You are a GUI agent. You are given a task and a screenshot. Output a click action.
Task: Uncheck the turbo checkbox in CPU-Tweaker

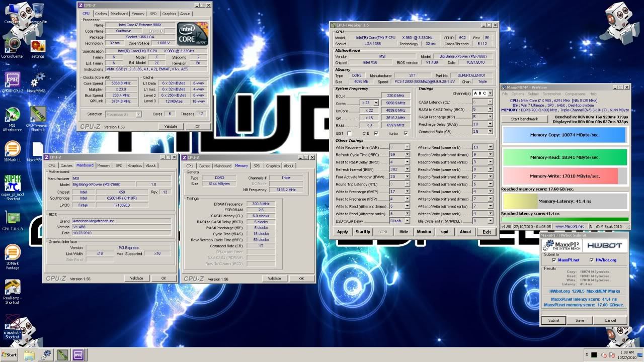(x=406, y=133)
